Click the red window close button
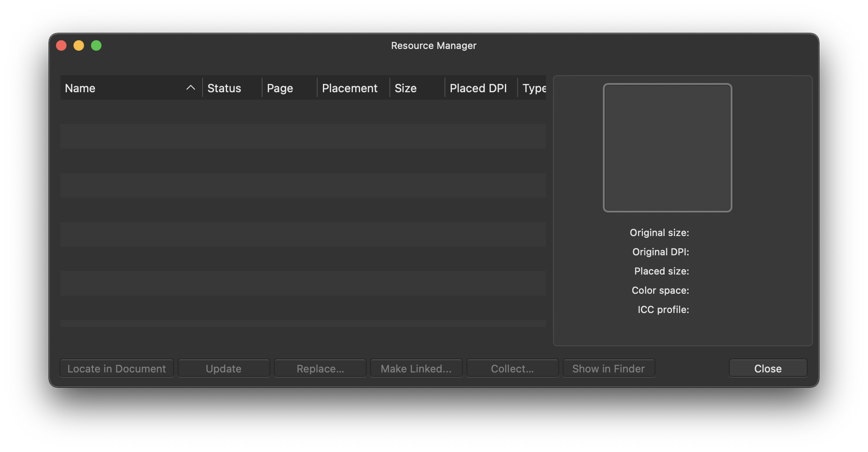This screenshot has width=868, height=452. coord(61,45)
